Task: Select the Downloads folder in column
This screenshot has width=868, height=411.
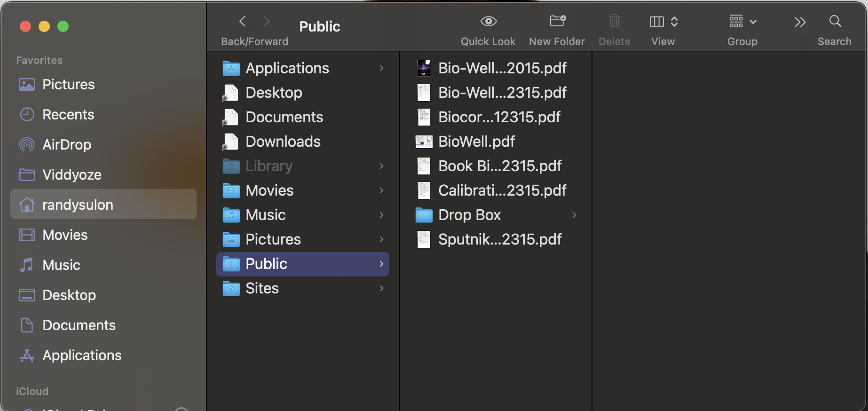Action: tap(283, 142)
